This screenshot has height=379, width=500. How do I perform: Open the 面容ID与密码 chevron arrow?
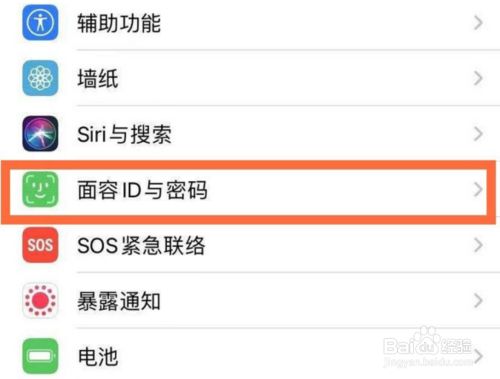point(478,189)
